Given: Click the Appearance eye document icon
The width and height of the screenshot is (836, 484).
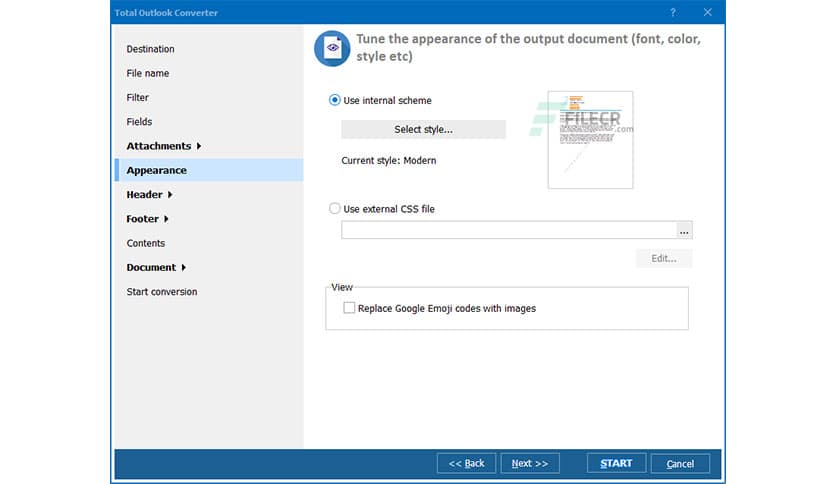Looking at the screenshot, I should pos(332,48).
